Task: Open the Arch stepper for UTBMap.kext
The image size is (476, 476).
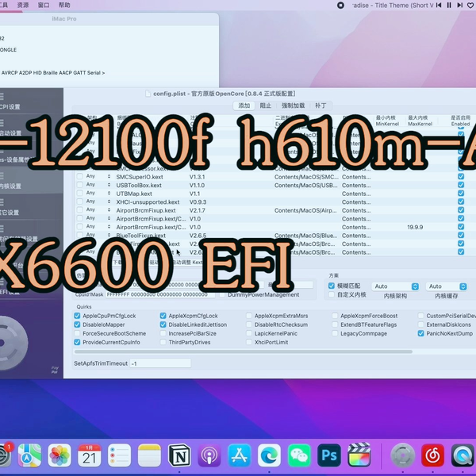Action: [x=109, y=194]
